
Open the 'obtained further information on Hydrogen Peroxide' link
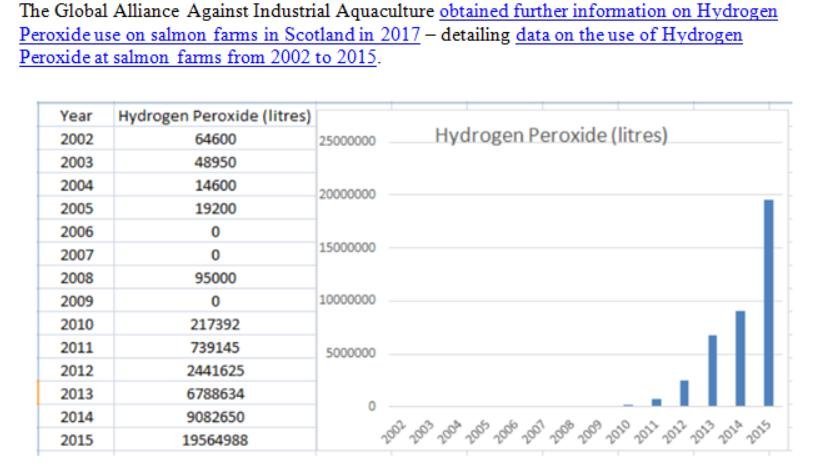coord(608,12)
